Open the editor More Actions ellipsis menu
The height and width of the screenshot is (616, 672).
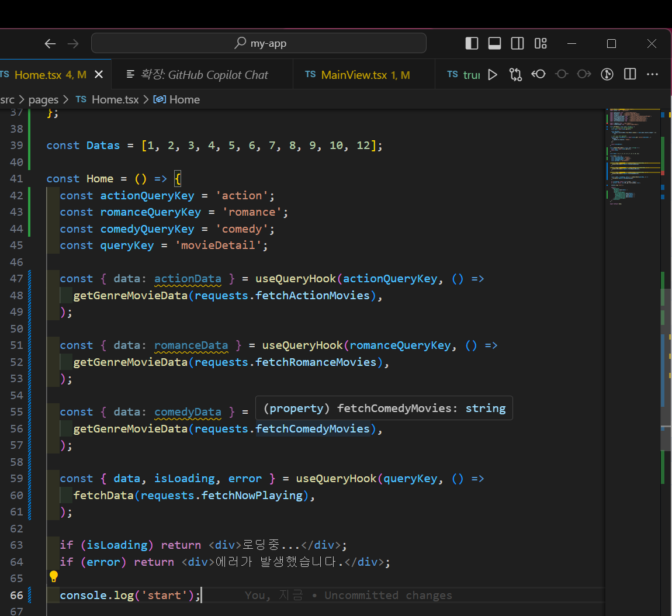(653, 74)
